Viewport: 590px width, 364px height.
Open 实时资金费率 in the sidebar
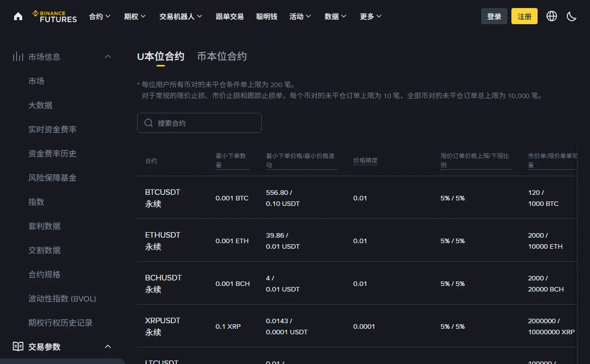tap(52, 129)
